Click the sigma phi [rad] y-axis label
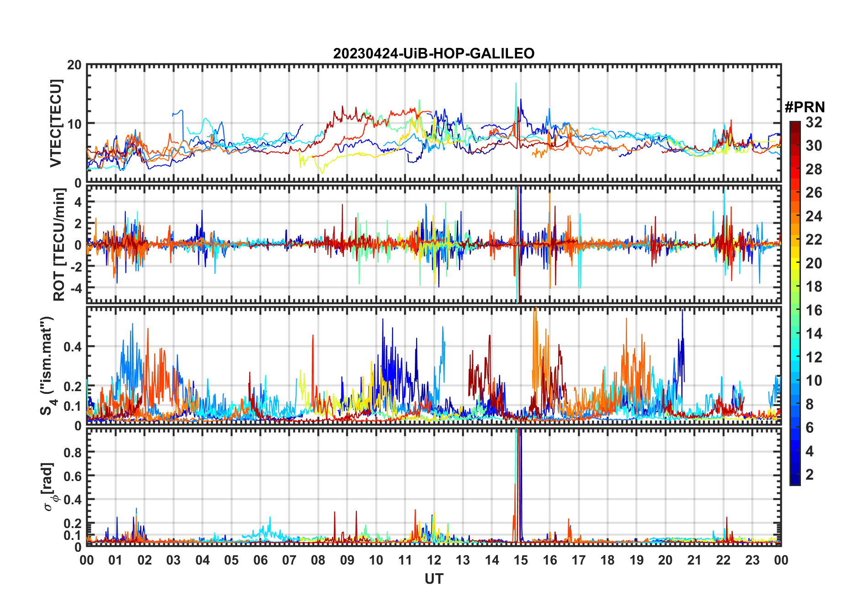The width and height of the screenshot is (868, 607). (x=50, y=487)
